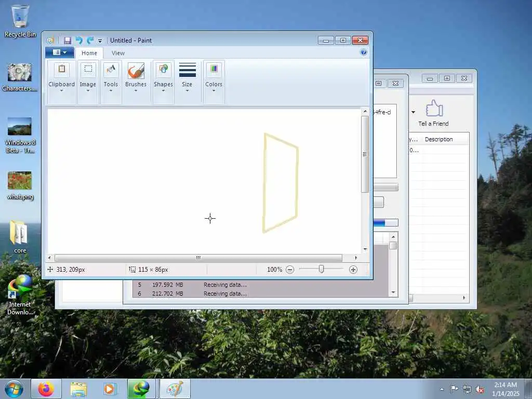The height and width of the screenshot is (399, 532).
Task: Click the canvas scroll down arrow
Action: [x=365, y=249]
